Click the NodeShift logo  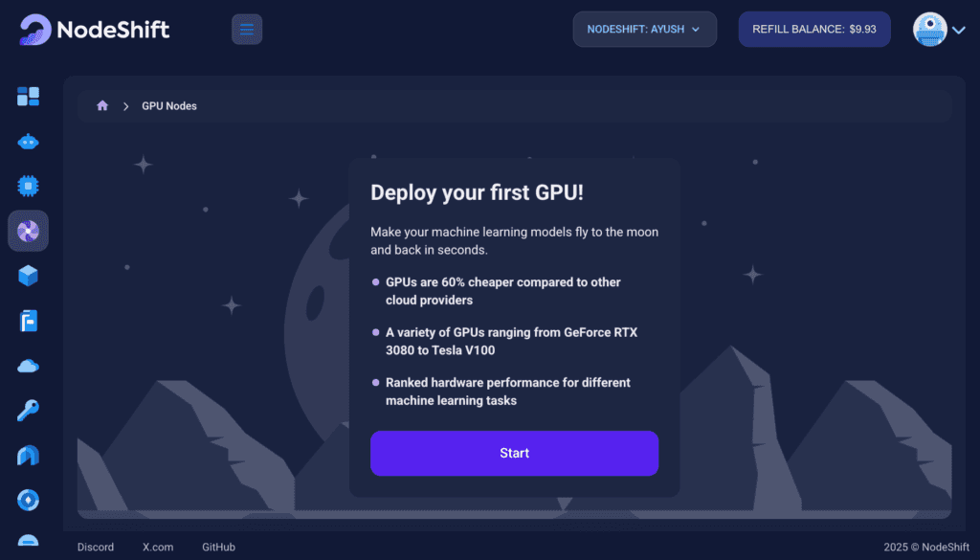tap(95, 30)
